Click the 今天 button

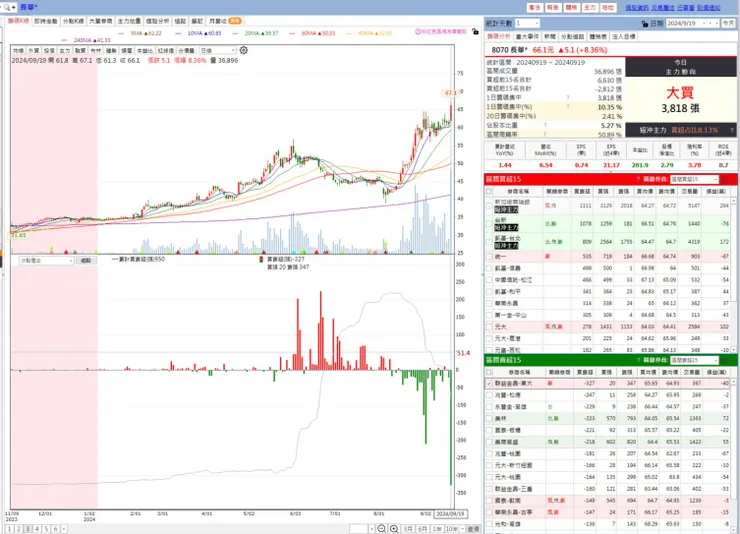[x=728, y=23]
